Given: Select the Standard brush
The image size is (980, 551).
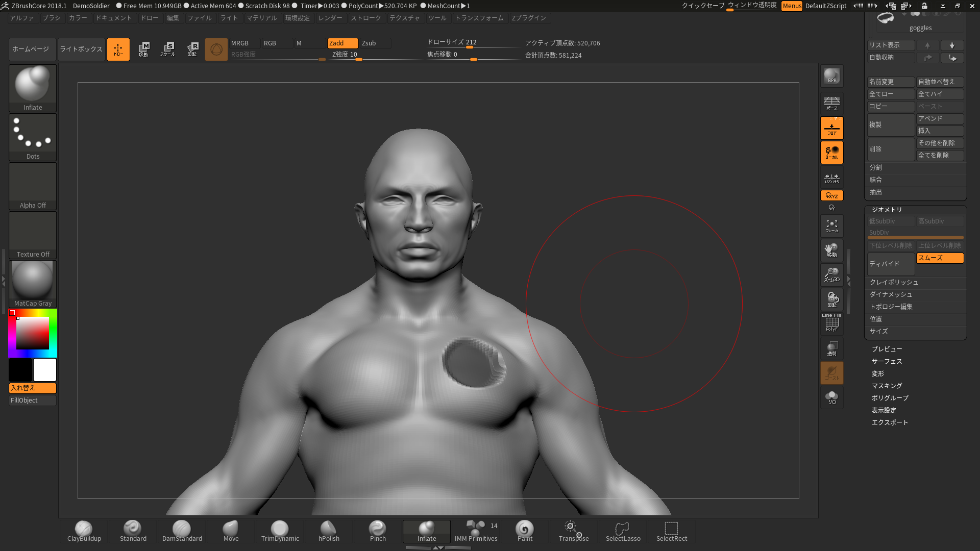Looking at the screenshot, I should pyautogui.click(x=133, y=531).
